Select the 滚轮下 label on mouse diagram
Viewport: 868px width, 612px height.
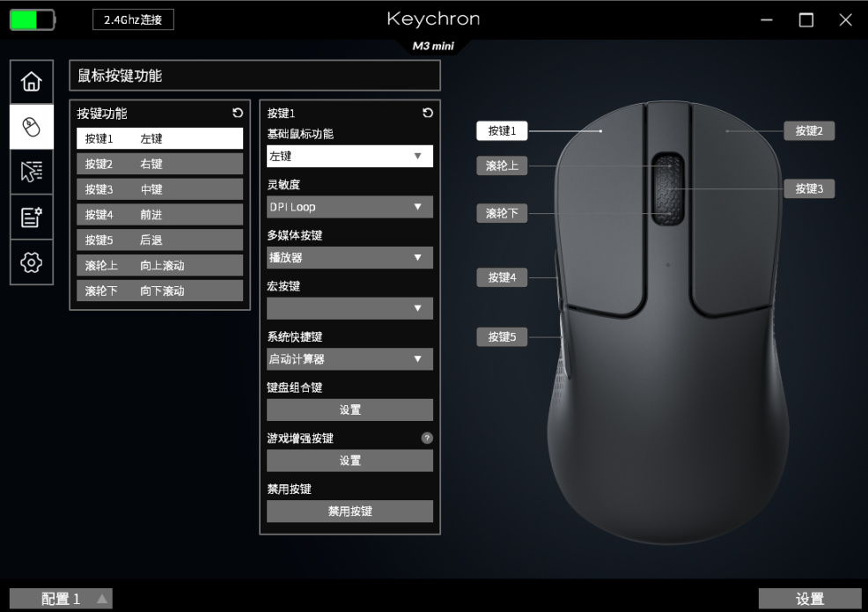502,213
